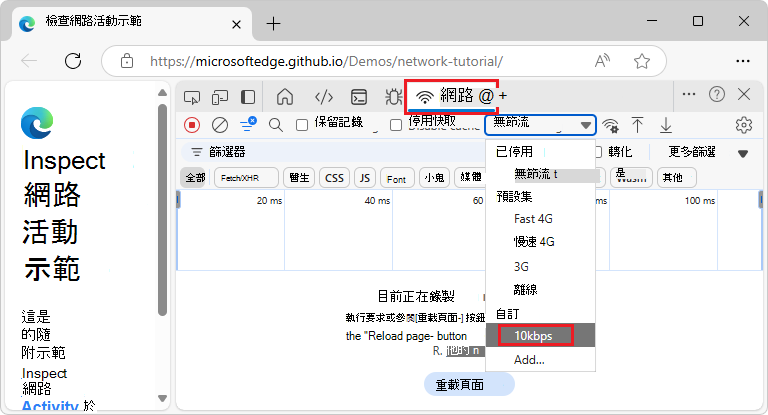The height and width of the screenshot is (415, 768).
Task: Filter requests by Fetch/XHR
Action: point(246,177)
